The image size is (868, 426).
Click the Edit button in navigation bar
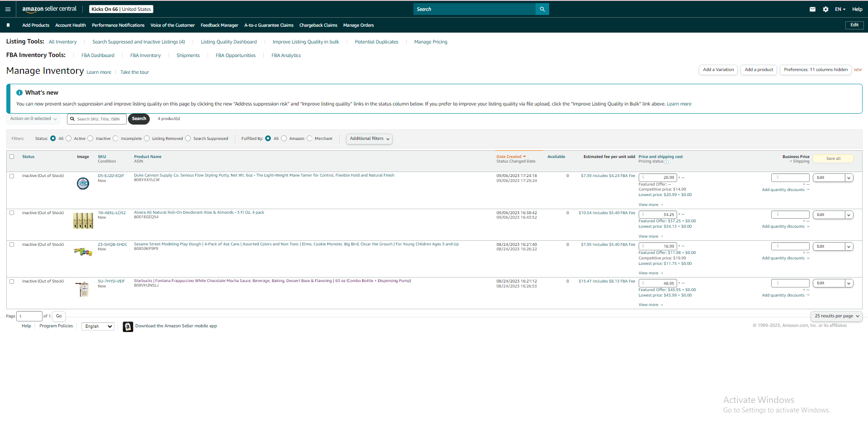point(854,25)
